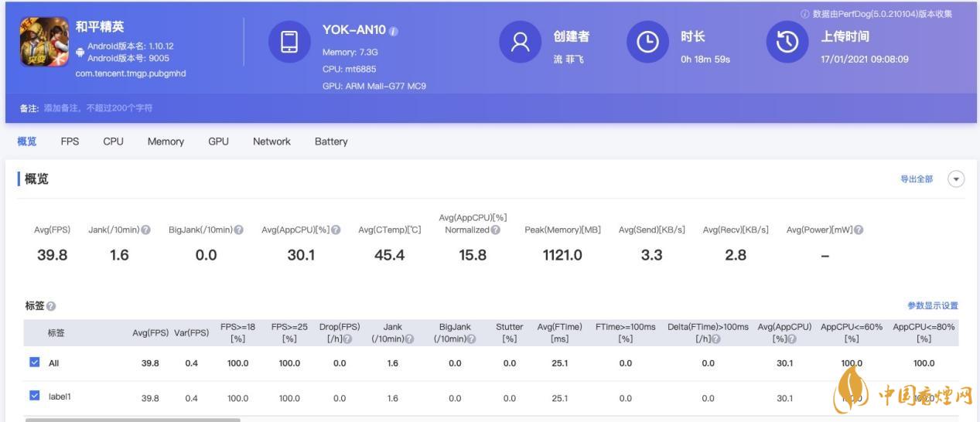This screenshot has width=980, height=422.
Task: Click the horizontal scrollbar under the table
Action: coord(132,420)
